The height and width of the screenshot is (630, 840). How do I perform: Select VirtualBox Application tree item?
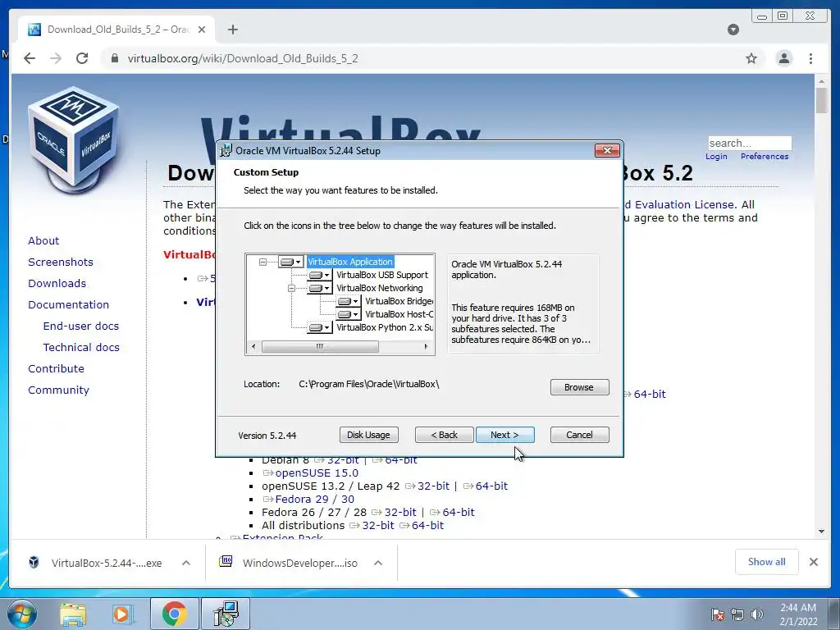pos(350,262)
